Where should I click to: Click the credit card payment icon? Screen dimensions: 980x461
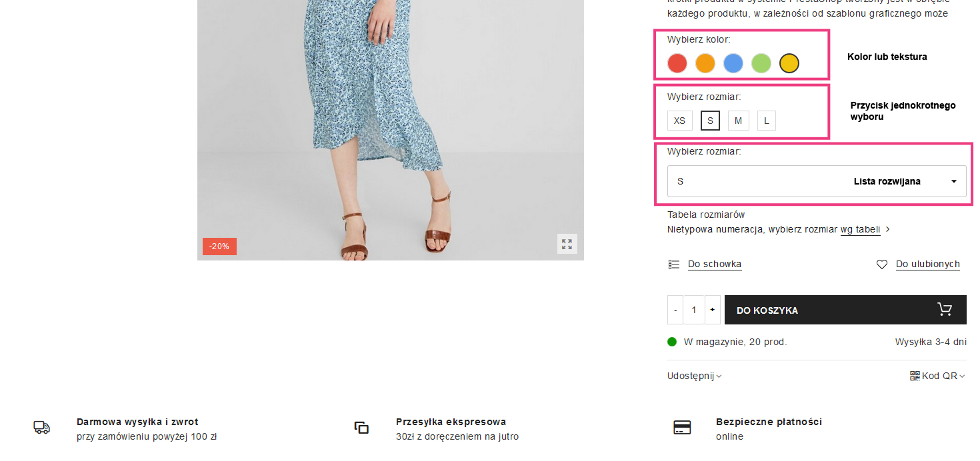click(x=682, y=428)
